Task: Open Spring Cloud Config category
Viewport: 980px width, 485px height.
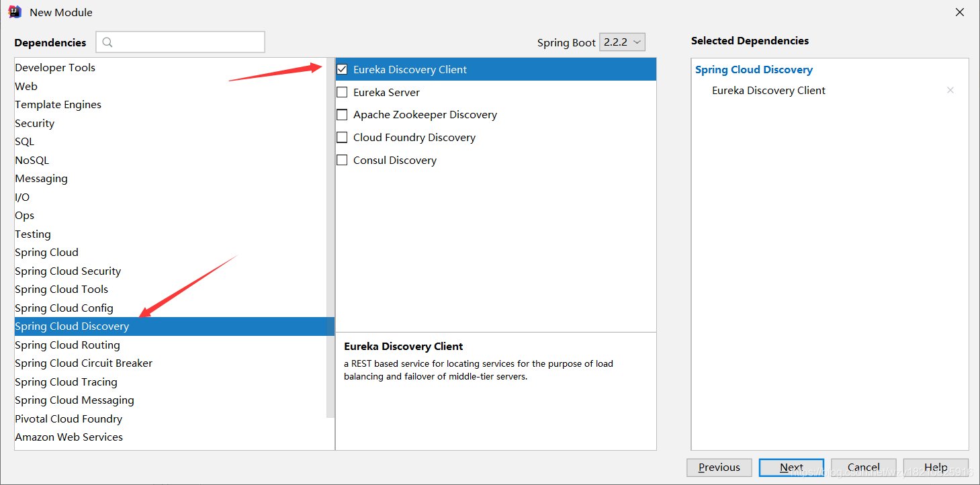Action: pyautogui.click(x=171, y=308)
